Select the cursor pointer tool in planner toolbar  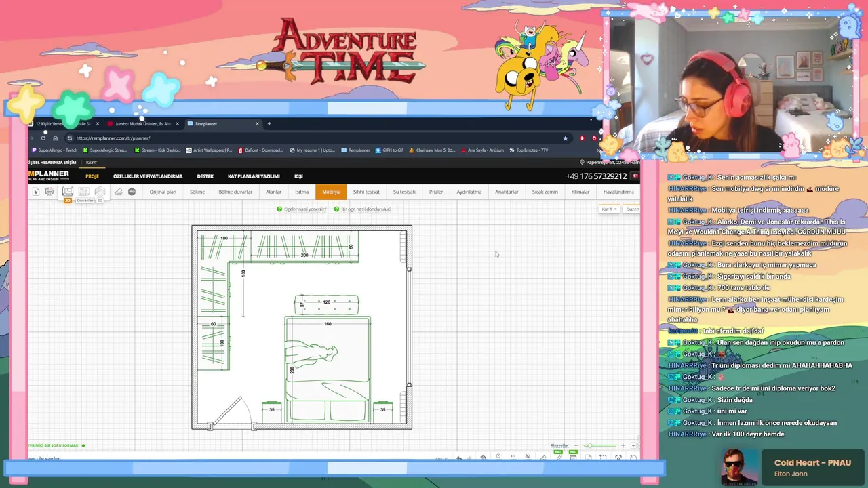36,192
